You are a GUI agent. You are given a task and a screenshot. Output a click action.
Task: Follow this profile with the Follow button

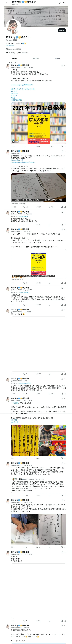(62, 30)
